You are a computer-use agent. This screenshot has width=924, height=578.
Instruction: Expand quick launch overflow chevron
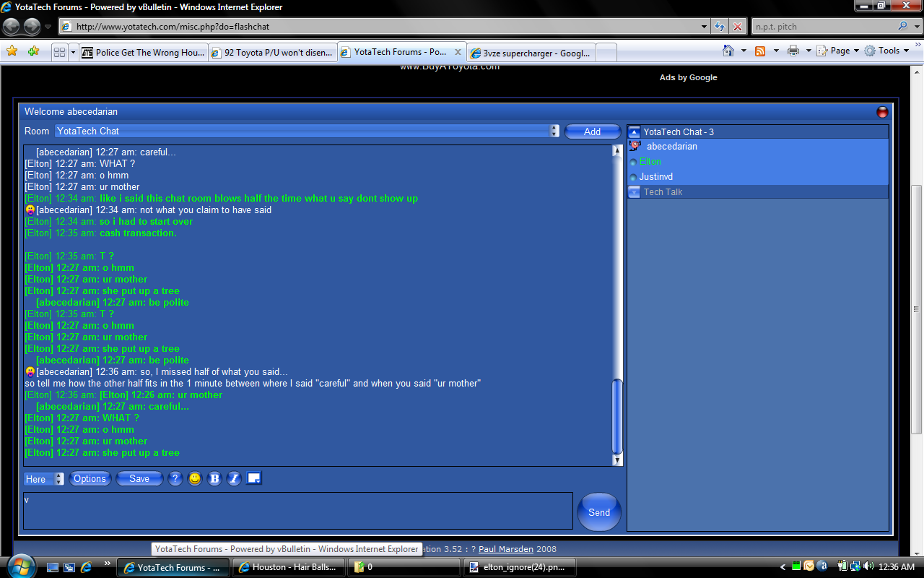click(108, 563)
